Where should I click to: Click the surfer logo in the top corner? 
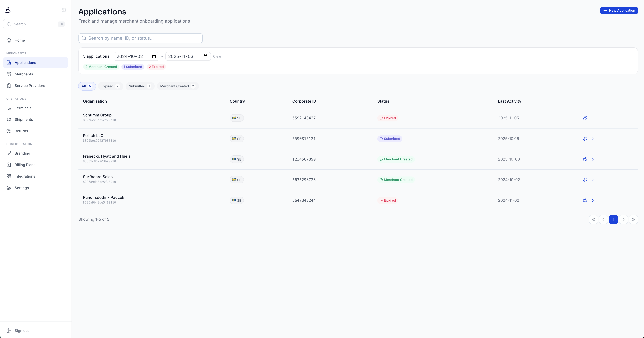coord(7,10)
